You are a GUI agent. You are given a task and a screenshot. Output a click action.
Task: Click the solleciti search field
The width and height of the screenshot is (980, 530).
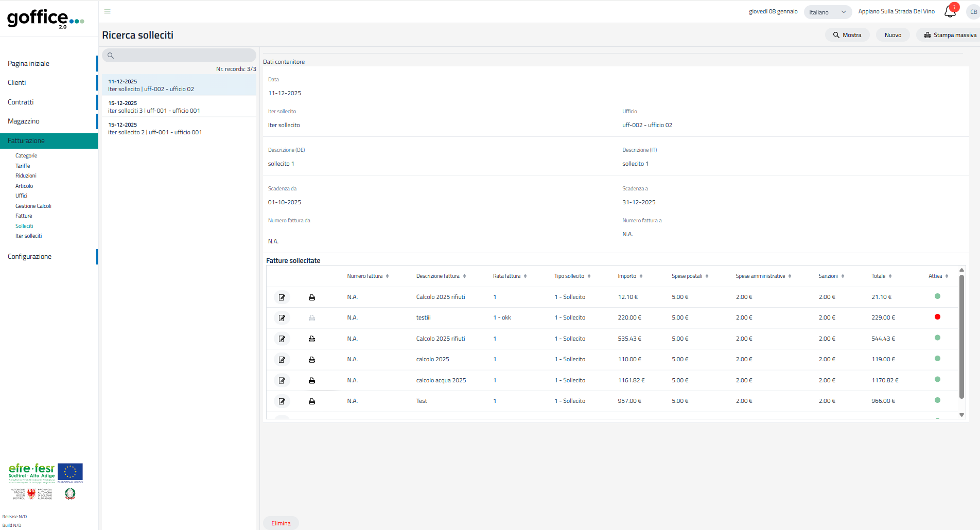coord(179,56)
